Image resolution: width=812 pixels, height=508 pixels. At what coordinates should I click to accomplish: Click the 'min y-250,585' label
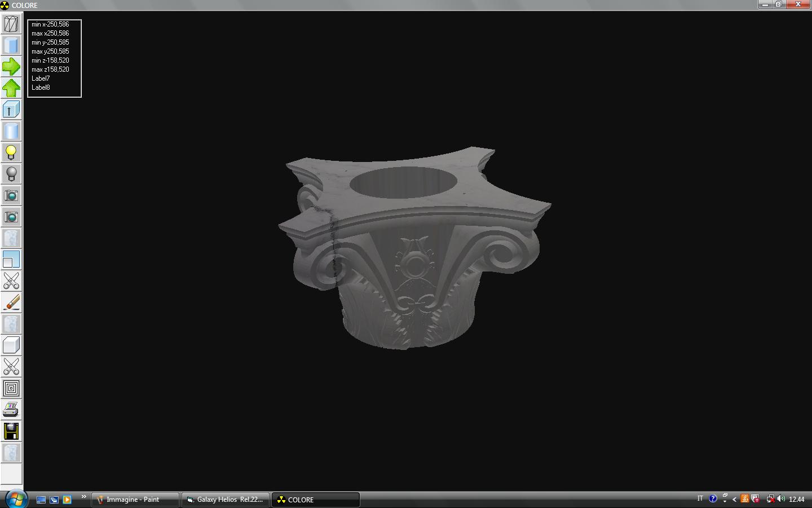click(x=50, y=42)
